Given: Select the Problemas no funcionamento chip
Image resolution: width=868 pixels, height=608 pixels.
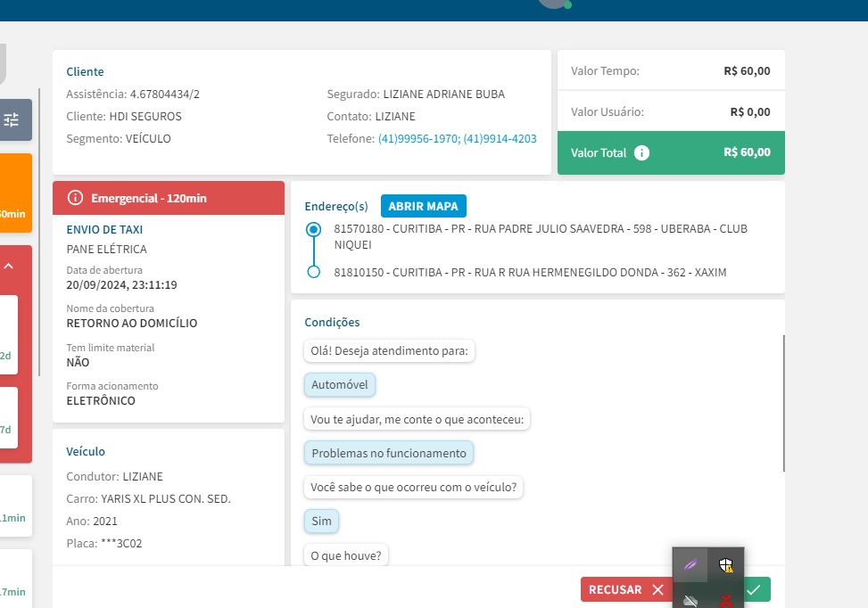Looking at the screenshot, I should tap(389, 453).
